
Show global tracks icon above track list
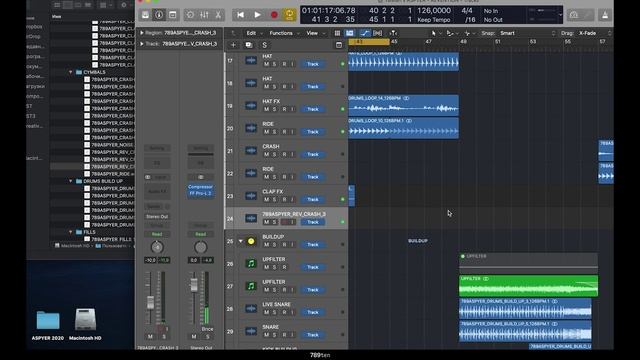click(x=339, y=45)
